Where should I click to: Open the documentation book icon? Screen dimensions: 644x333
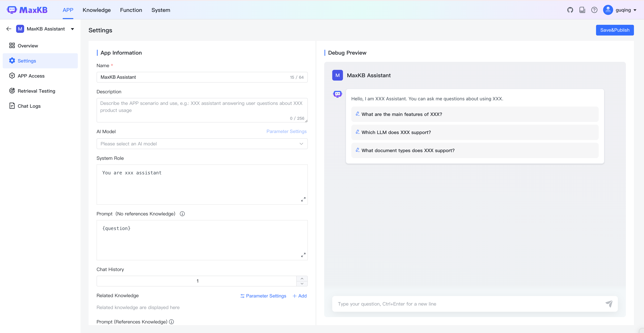582,10
